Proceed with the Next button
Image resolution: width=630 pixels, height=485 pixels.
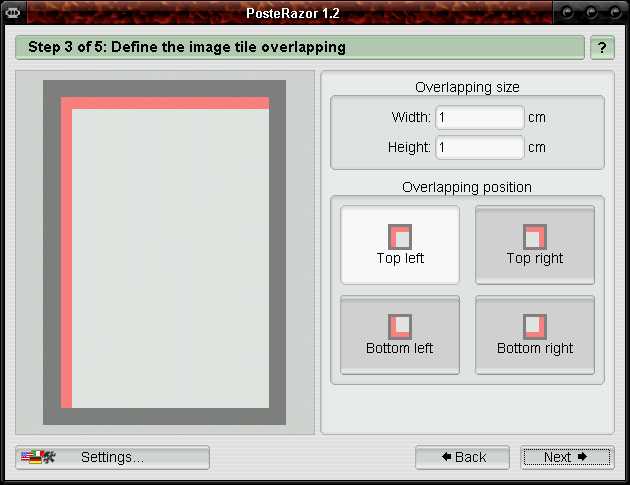(x=565, y=457)
